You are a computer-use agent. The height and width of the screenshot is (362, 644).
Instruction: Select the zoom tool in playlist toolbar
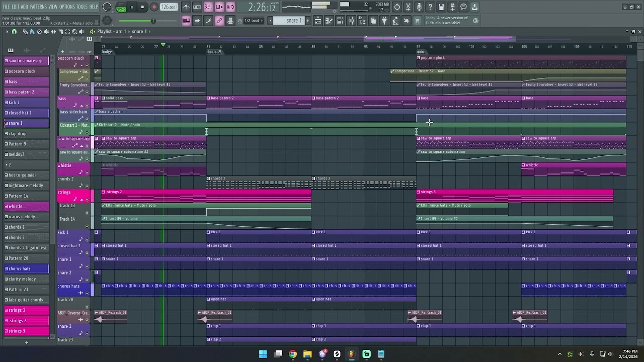coord(74,32)
